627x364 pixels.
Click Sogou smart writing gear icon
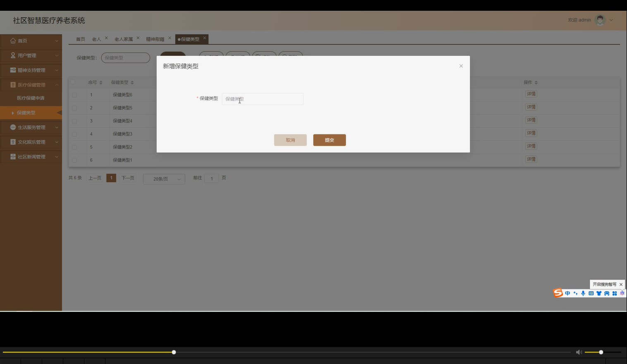pyautogui.click(x=622, y=293)
